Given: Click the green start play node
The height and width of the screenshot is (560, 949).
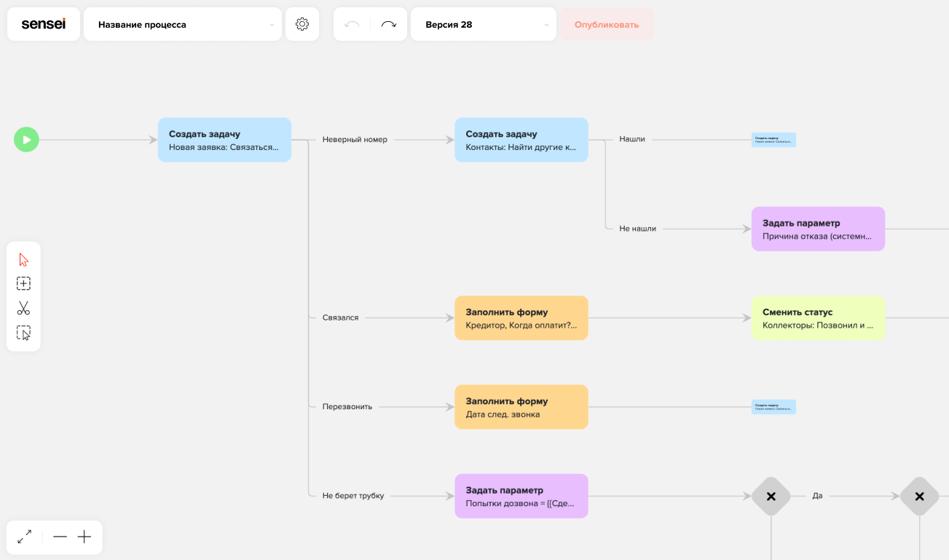Looking at the screenshot, I should pyautogui.click(x=26, y=139).
